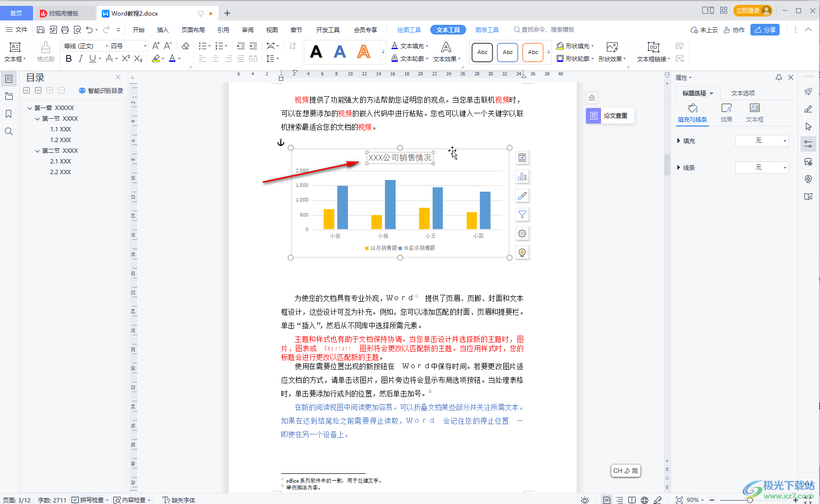Select blue text preset style A
The height and width of the screenshot is (504, 820).
coord(340,52)
